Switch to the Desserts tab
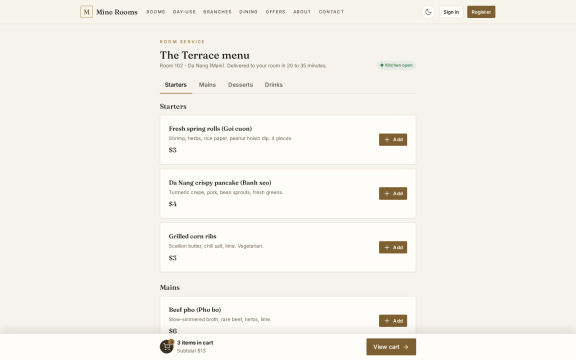The height and width of the screenshot is (360, 576). (x=240, y=85)
